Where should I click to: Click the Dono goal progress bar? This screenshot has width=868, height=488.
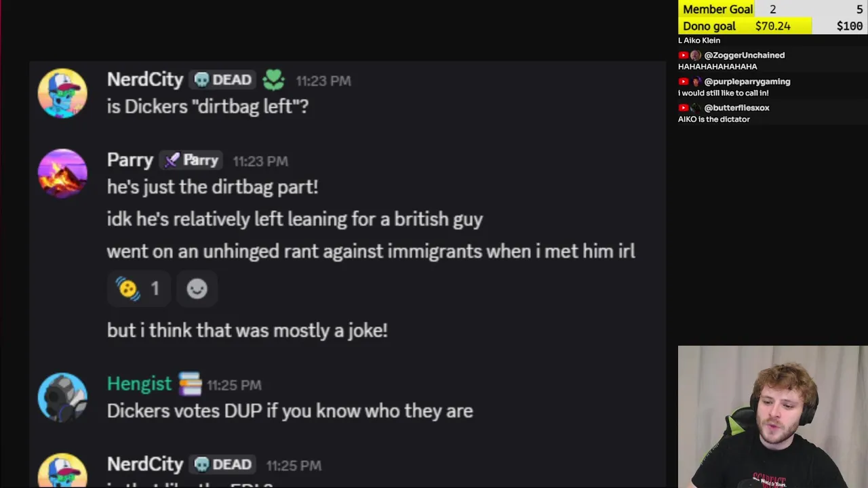(x=772, y=26)
